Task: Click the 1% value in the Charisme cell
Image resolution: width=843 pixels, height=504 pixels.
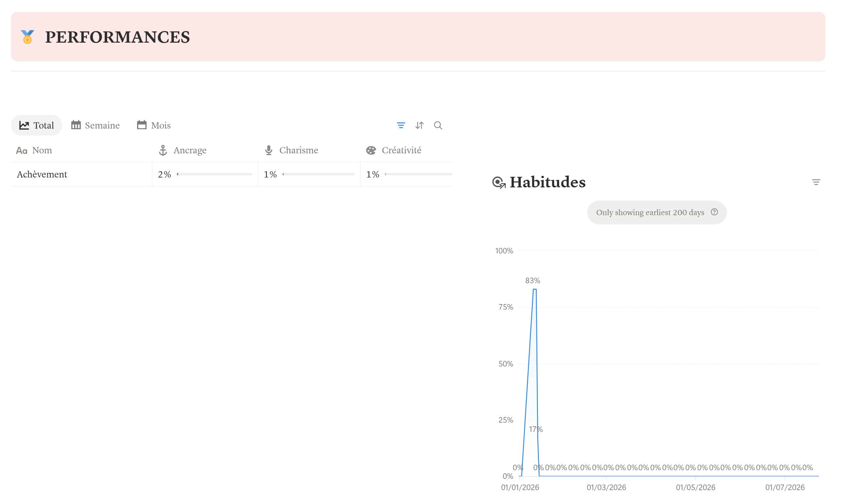Action: click(270, 174)
